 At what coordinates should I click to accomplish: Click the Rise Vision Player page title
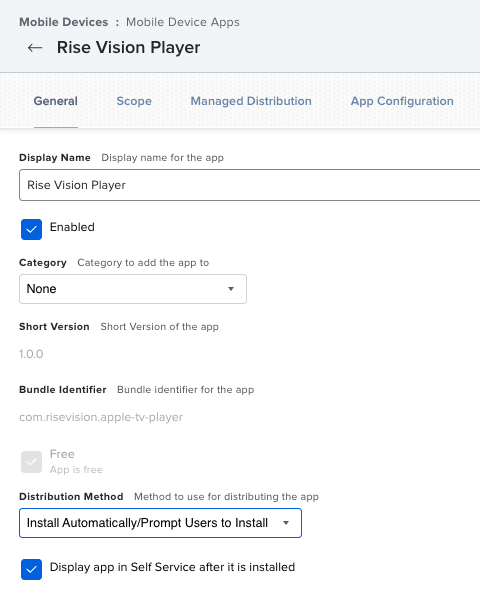click(128, 47)
